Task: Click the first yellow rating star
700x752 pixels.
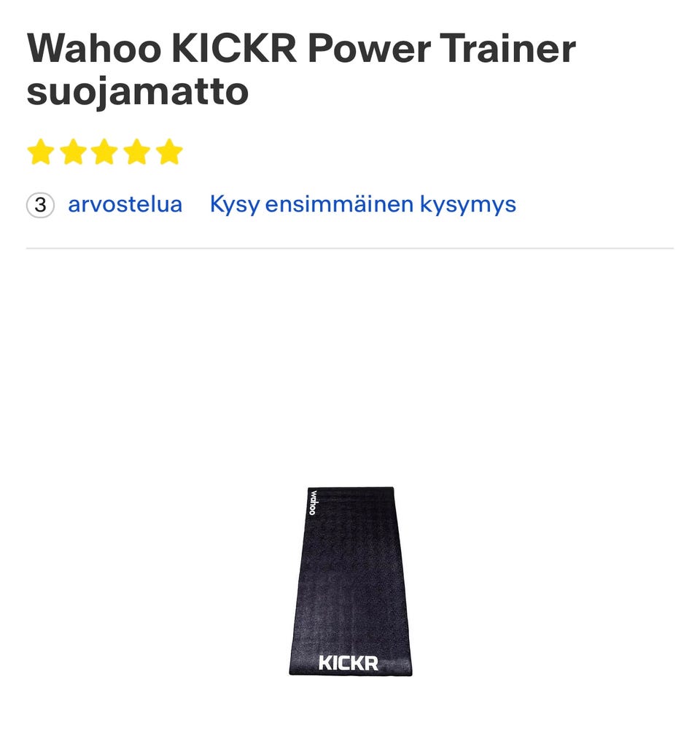Action: click(x=41, y=152)
